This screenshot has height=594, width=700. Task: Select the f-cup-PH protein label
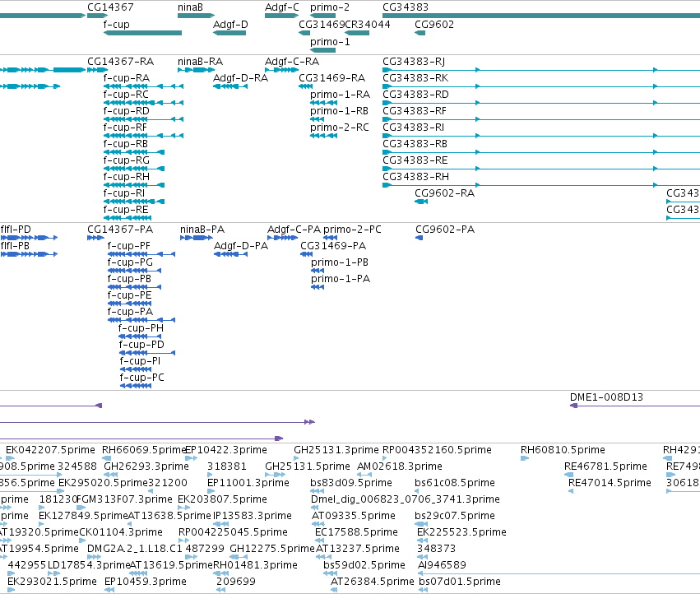(141, 327)
